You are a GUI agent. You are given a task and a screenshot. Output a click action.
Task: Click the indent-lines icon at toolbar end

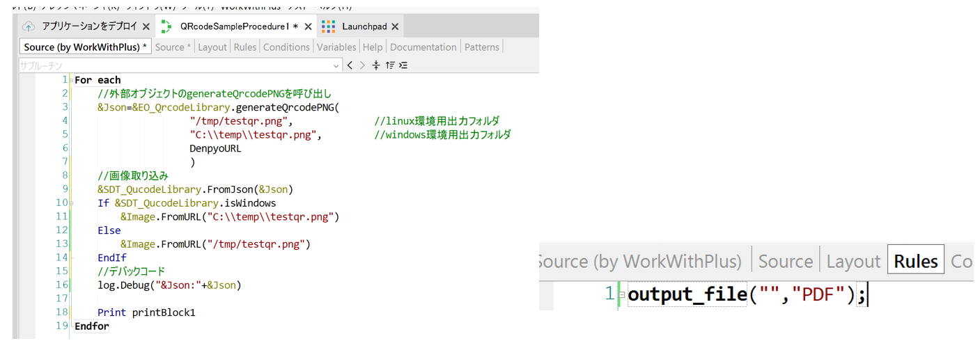403,65
